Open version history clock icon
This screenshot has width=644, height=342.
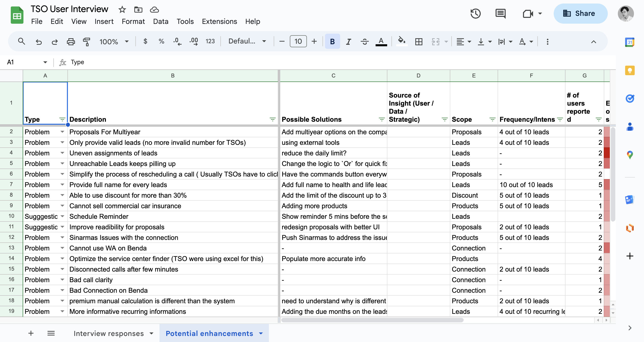coord(475,14)
